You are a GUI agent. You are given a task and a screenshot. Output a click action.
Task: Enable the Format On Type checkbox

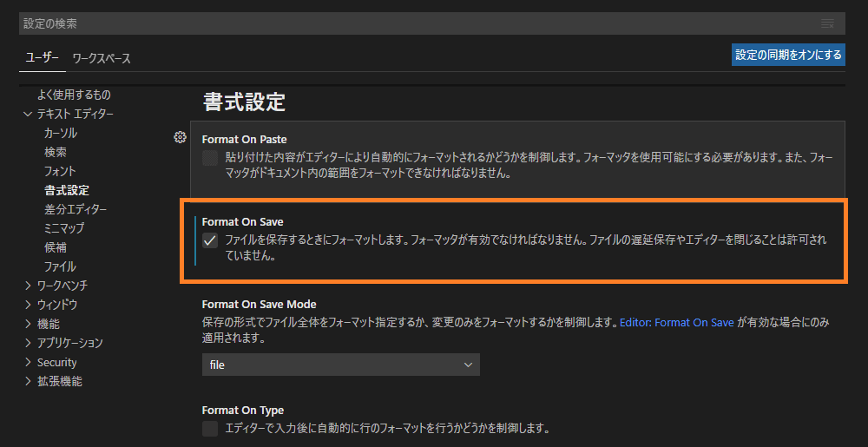210,428
